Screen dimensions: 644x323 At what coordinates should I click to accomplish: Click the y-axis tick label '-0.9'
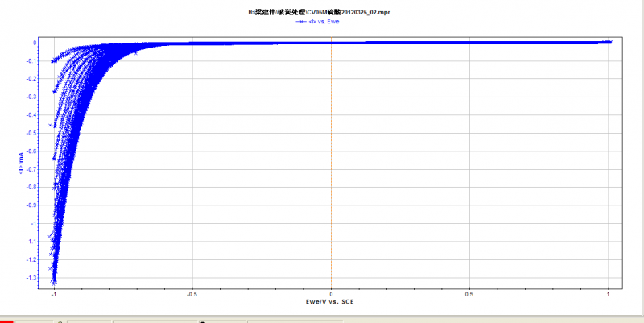[31, 205]
